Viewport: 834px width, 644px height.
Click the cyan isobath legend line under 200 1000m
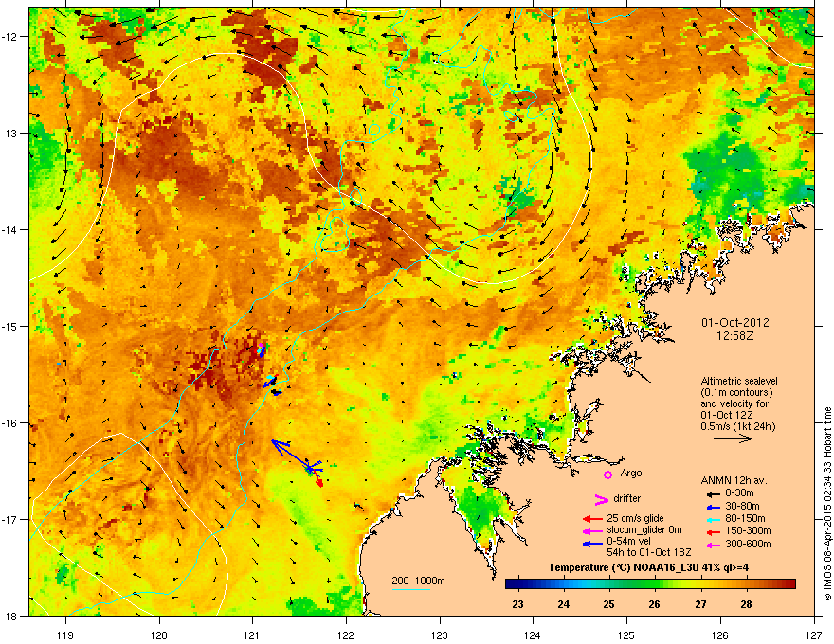(410, 589)
